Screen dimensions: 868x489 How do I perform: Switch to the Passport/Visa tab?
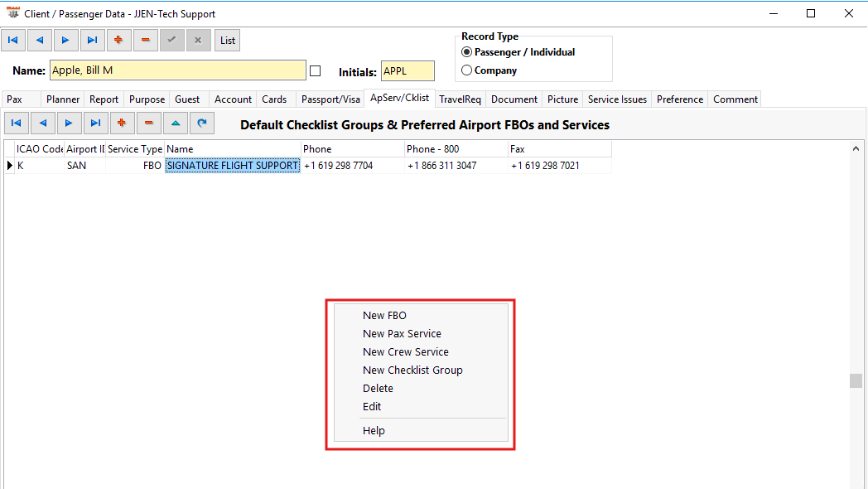[x=330, y=99]
